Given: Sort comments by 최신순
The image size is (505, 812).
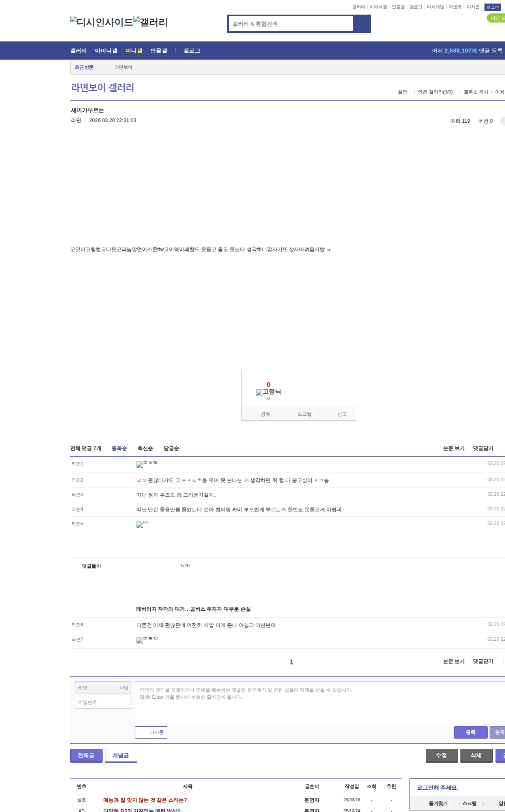Looking at the screenshot, I should pos(145,448).
